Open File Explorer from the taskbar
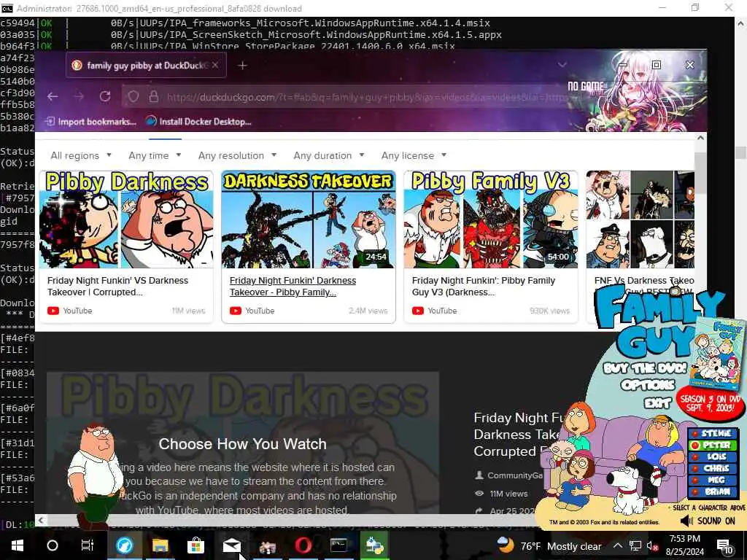747x560 pixels. point(160,545)
